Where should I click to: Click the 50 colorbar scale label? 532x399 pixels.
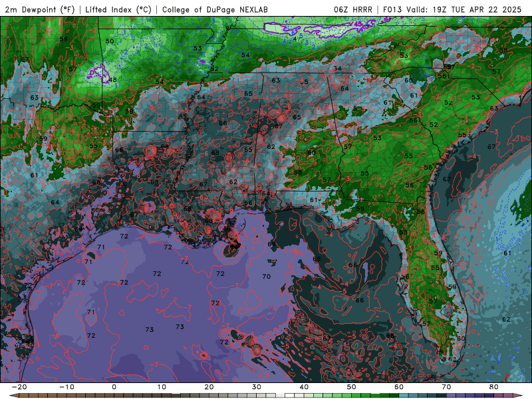click(352, 387)
